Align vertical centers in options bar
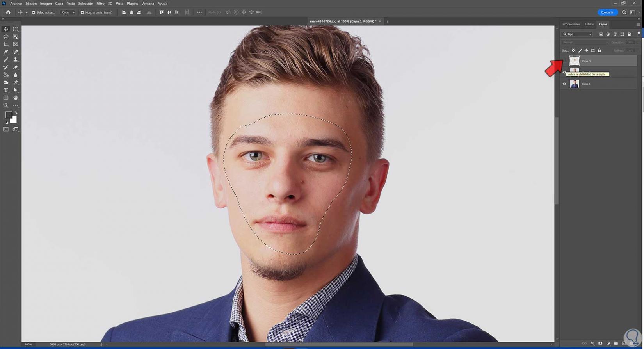Viewport: 644px width, 349px height. click(x=169, y=12)
